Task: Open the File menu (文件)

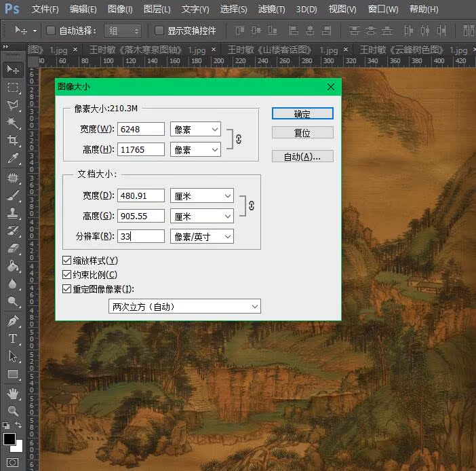Action: coord(45,10)
